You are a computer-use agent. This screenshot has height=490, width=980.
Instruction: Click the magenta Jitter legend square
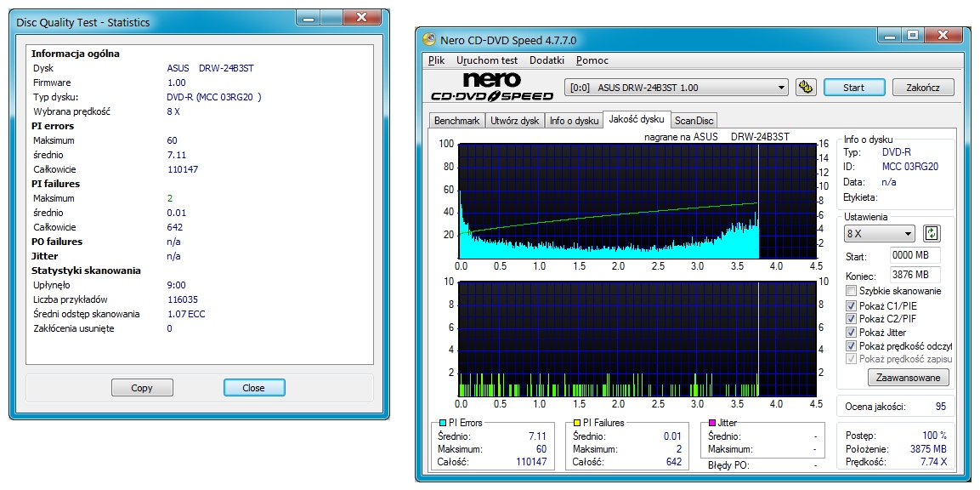[712, 423]
